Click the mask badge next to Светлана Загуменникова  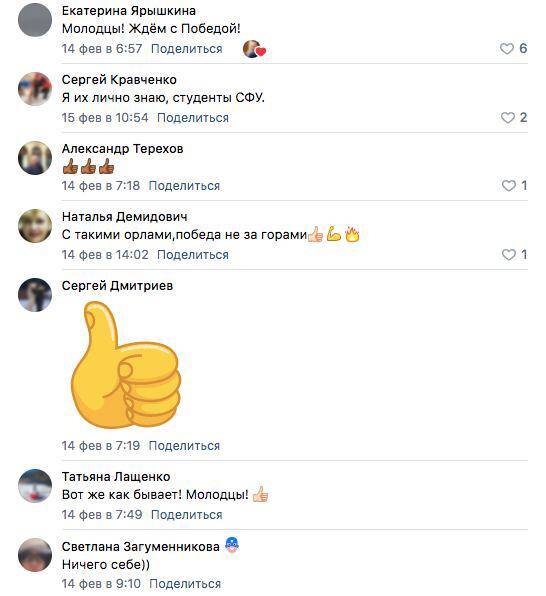(232, 545)
